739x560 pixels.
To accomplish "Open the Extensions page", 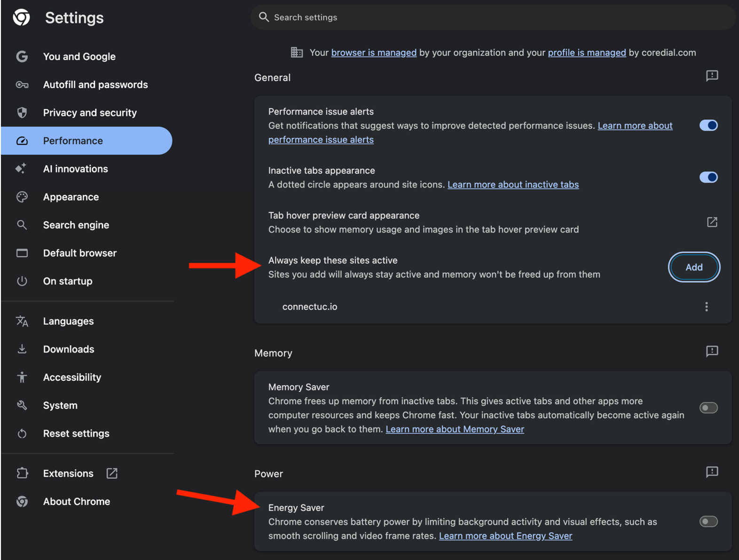I will [87, 473].
